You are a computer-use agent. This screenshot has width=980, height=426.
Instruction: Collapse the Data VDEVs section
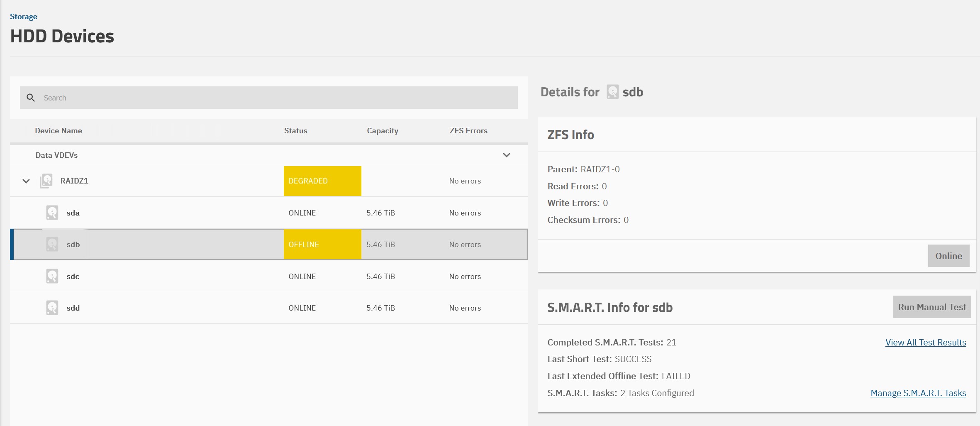tap(506, 155)
